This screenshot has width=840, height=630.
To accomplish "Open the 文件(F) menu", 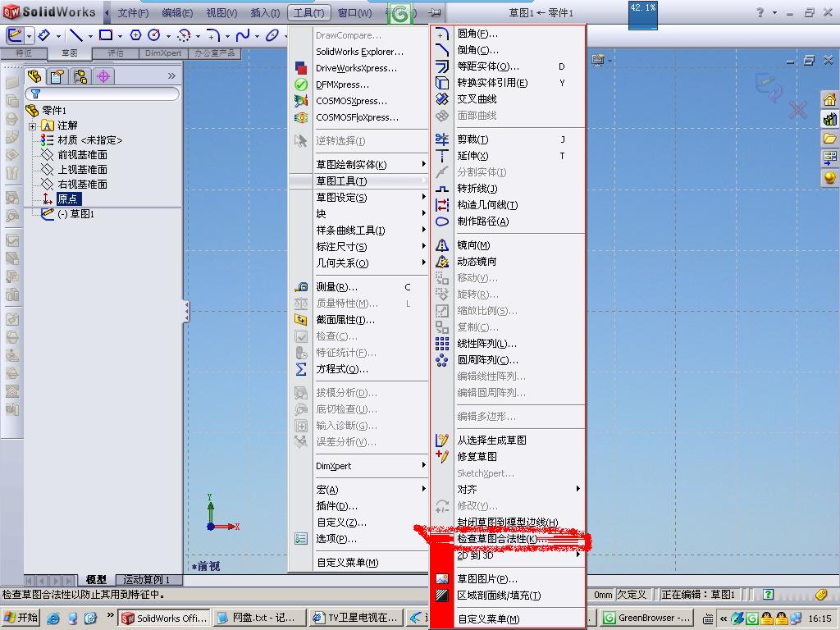I will (133, 12).
